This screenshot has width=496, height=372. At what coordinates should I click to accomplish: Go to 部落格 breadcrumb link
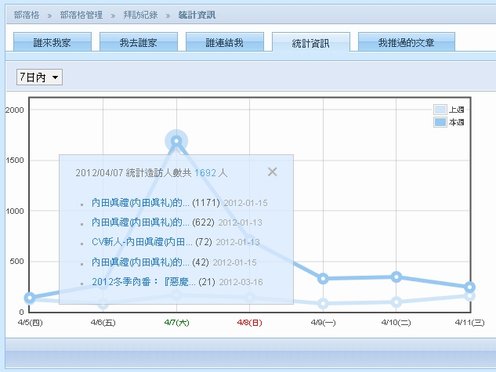(26, 15)
